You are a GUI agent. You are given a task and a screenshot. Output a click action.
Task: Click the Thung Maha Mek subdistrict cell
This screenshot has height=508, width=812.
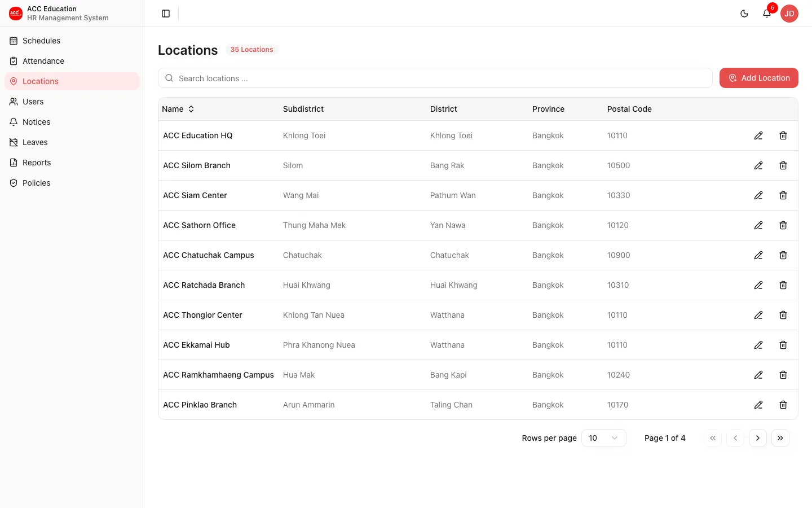(x=314, y=225)
